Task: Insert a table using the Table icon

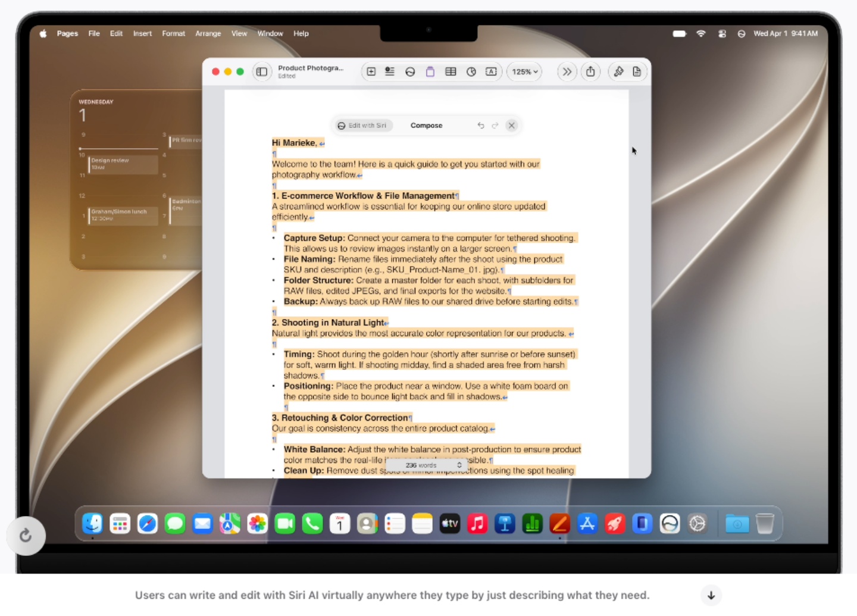Action: [451, 72]
